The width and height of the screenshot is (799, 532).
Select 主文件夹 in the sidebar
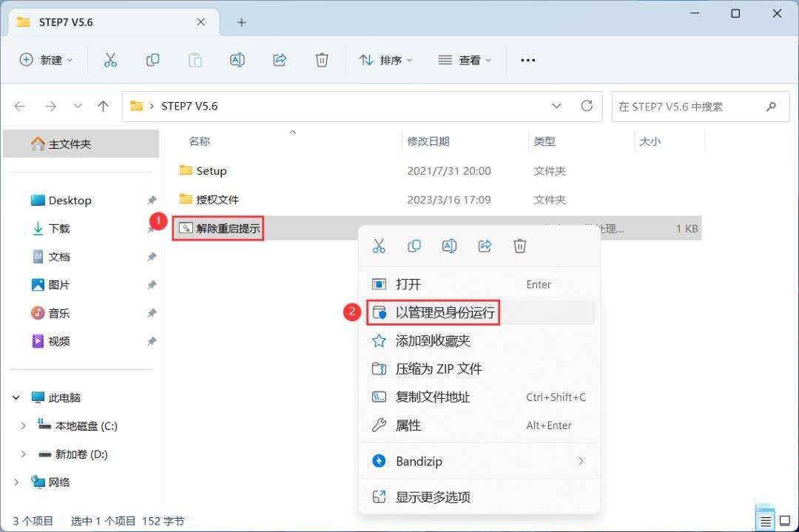click(x=81, y=144)
